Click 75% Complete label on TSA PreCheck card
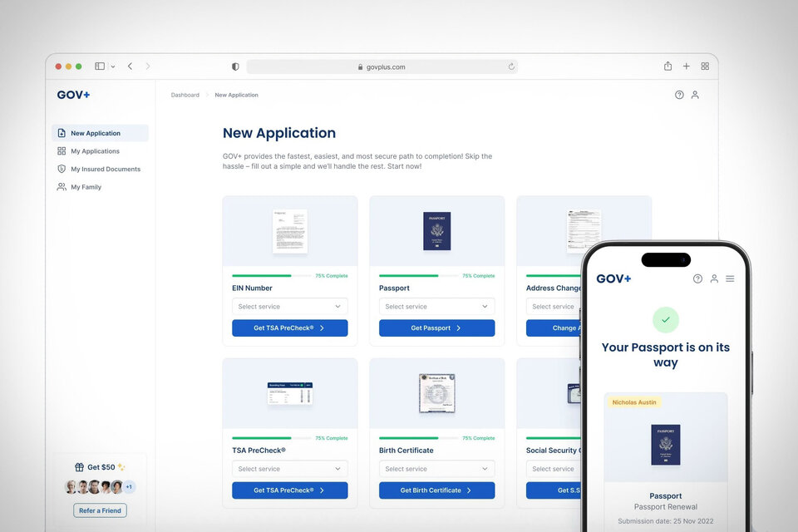The image size is (798, 532). pyautogui.click(x=332, y=438)
